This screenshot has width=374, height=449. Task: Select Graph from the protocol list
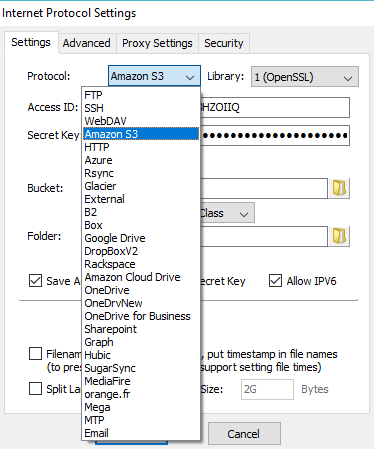141,342
